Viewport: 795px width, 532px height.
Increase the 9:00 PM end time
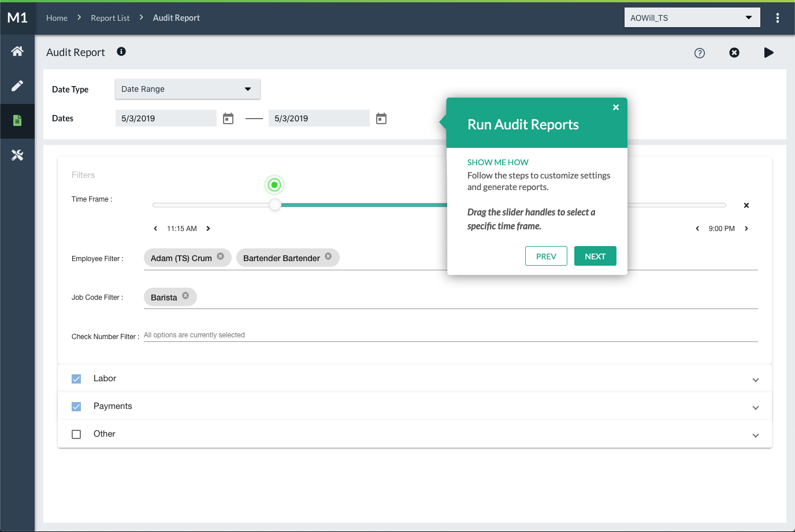point(746,229)
